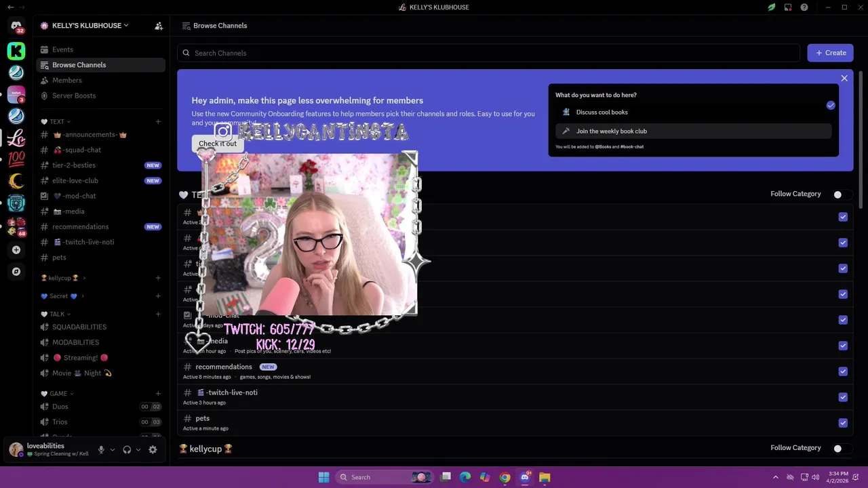Image resolution: width=868 pixels, height=488 pixels.
Task: Select Browse Channels in sidebar
Action: (x=100, y=65)
